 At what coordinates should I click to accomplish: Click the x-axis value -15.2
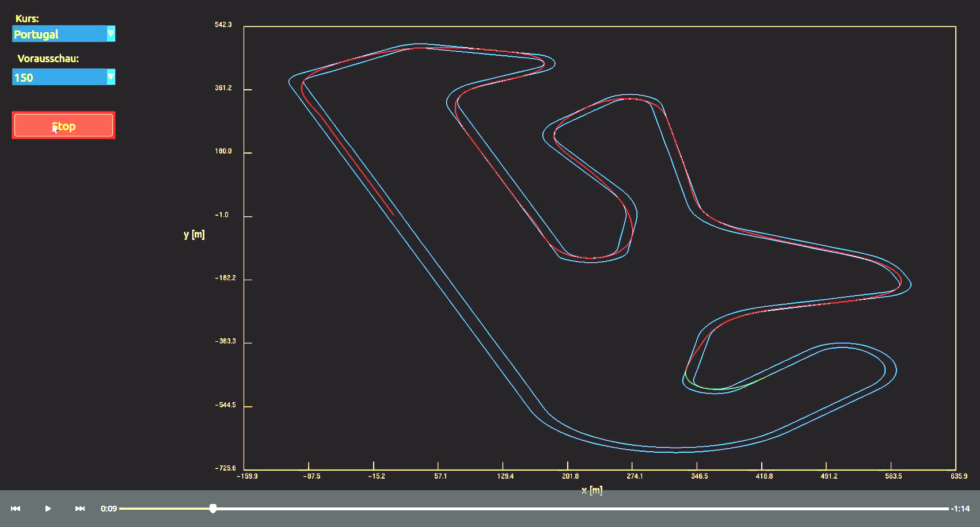tap(377, 476)
